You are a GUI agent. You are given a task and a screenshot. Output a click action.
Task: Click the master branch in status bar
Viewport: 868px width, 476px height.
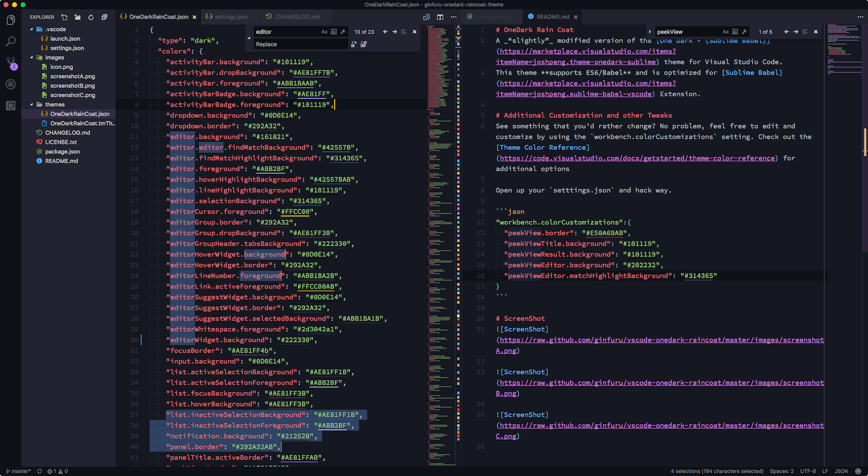pyautogui.click(x=18, y=471)
